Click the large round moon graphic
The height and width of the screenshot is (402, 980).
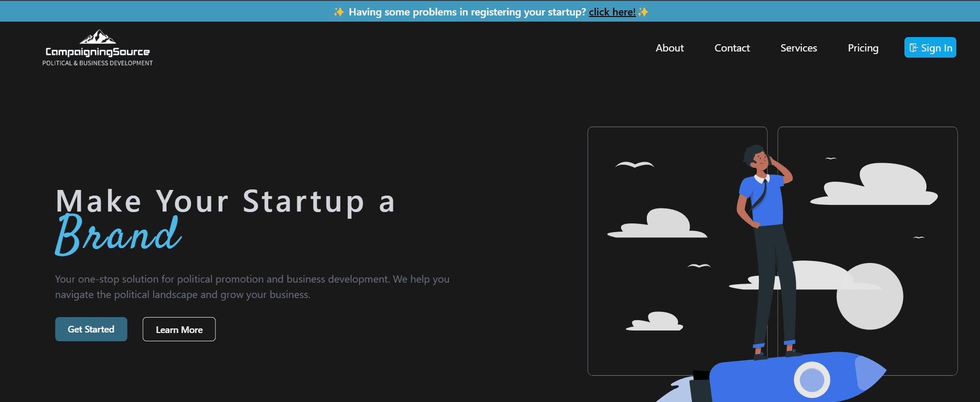click(869, 296)
